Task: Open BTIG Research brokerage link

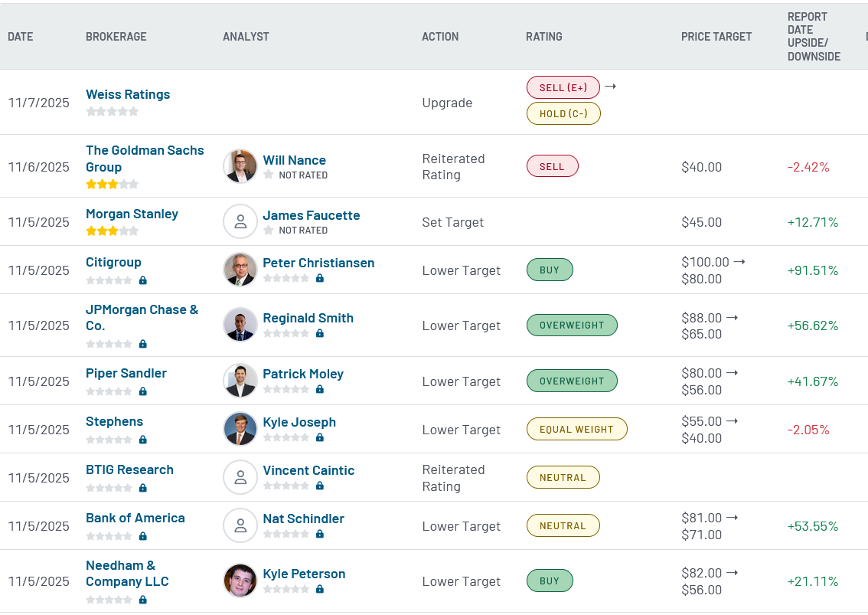Action: click(x=129, y=469)
